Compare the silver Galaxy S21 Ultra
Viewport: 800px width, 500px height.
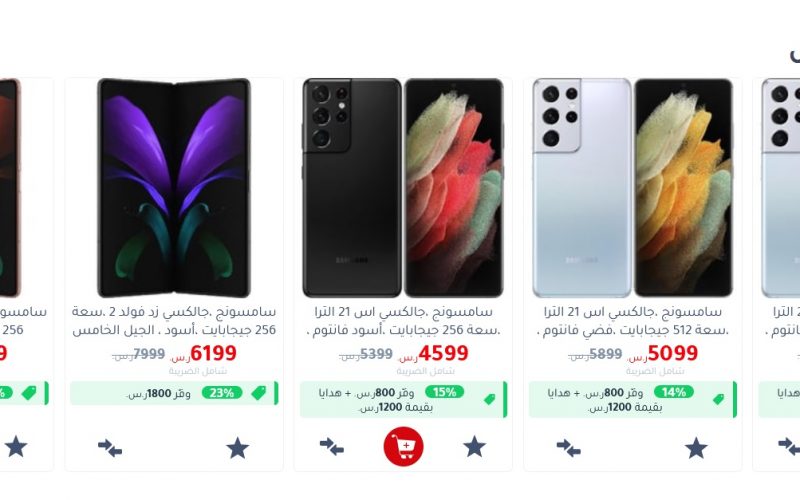(568, 448)
